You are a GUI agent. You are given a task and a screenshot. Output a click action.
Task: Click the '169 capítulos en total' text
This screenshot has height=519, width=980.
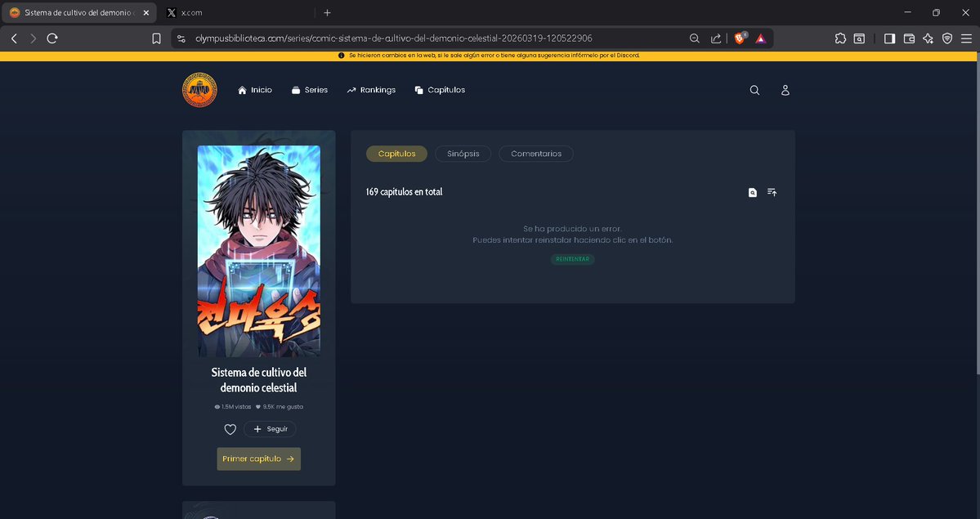405,192
